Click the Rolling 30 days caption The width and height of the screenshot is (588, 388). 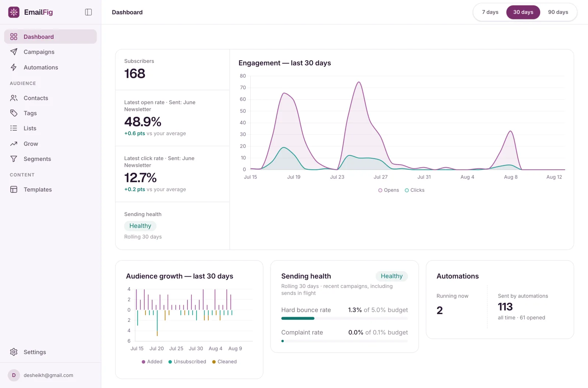coord(143,237)
